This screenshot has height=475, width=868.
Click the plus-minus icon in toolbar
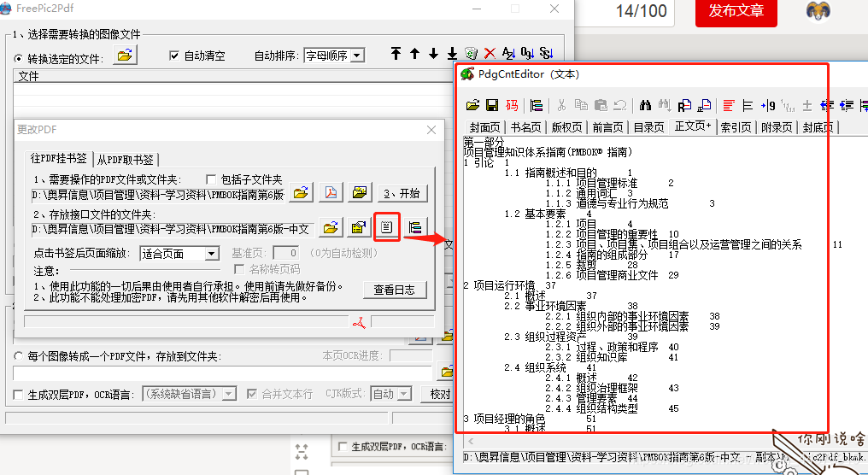(807, 105)
